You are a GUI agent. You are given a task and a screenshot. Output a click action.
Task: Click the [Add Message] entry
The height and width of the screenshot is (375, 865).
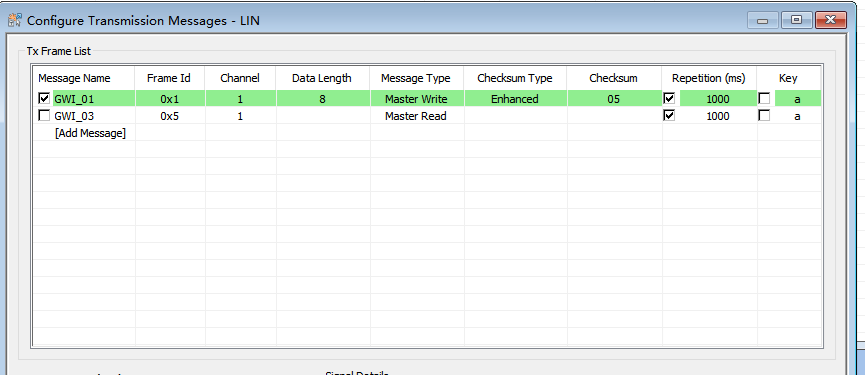click(x=90, y=133)
